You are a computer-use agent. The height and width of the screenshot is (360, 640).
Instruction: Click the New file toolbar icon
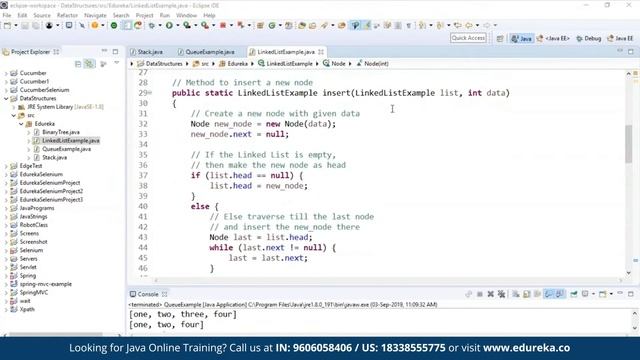(7, 25)
